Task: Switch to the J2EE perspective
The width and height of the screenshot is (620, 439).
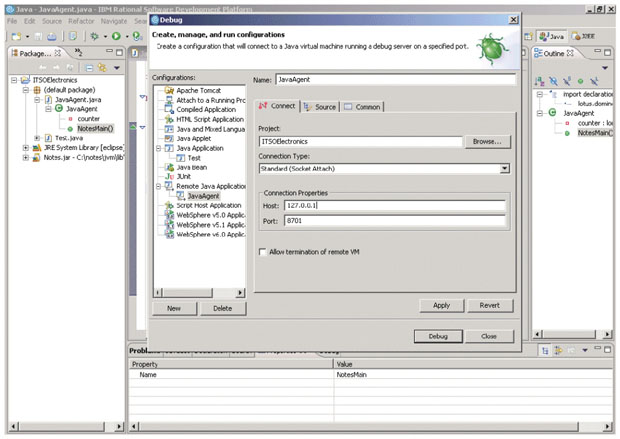Action: [x=583, y=36]
